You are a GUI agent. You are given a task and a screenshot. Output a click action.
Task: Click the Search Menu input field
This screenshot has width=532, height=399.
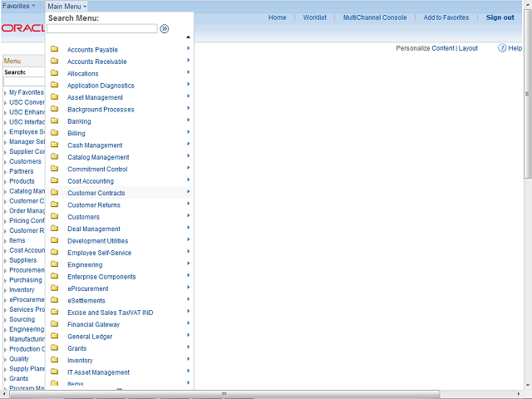[102, 29]
